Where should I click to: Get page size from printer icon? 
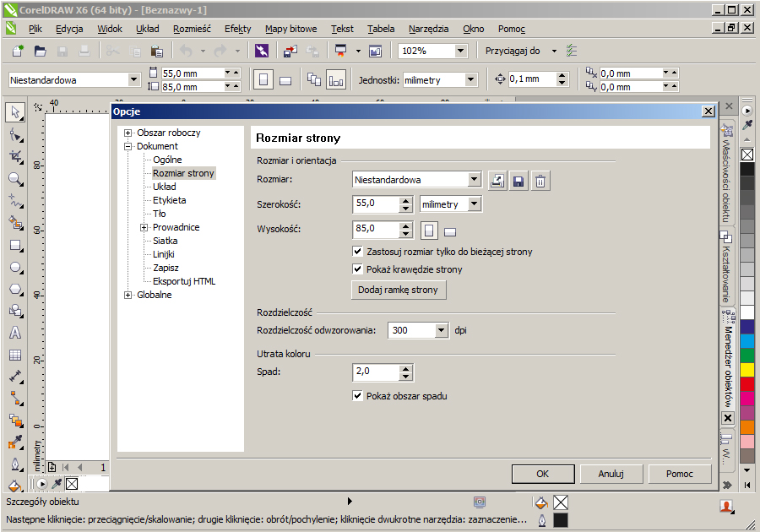point(497,182)
